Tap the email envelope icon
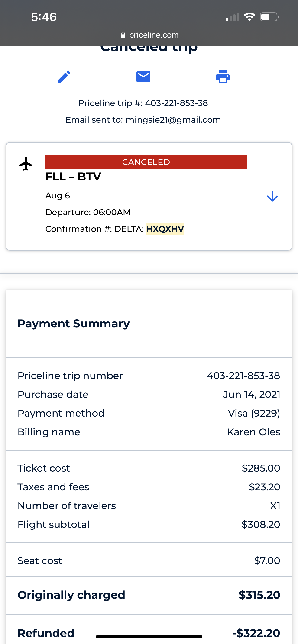This screenshot has height=644, width=298. 143,77
